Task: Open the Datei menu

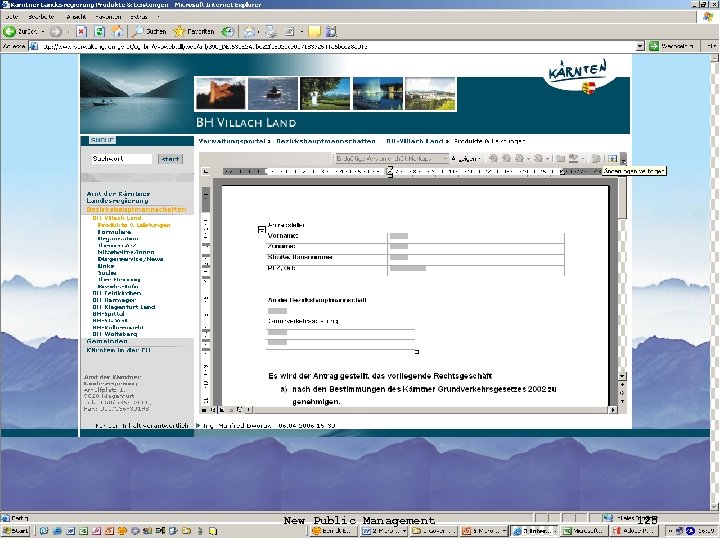Action: (x=12, y=17)
